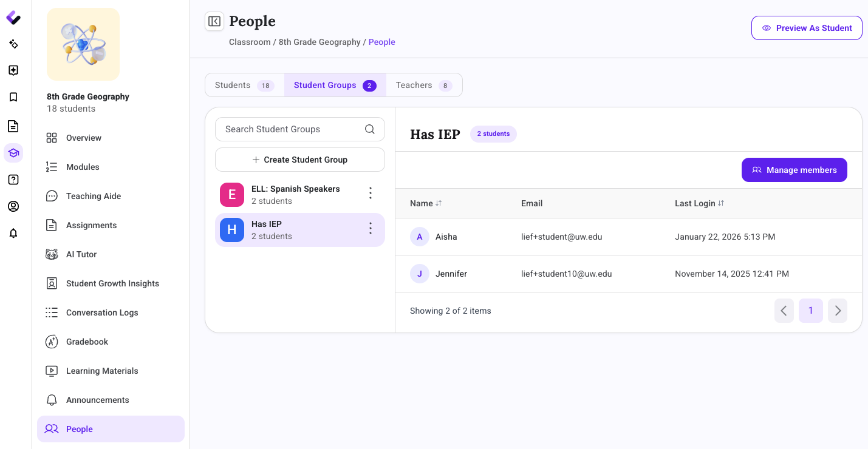
Task: Click Create Student Group button
Action: [300, 160]
